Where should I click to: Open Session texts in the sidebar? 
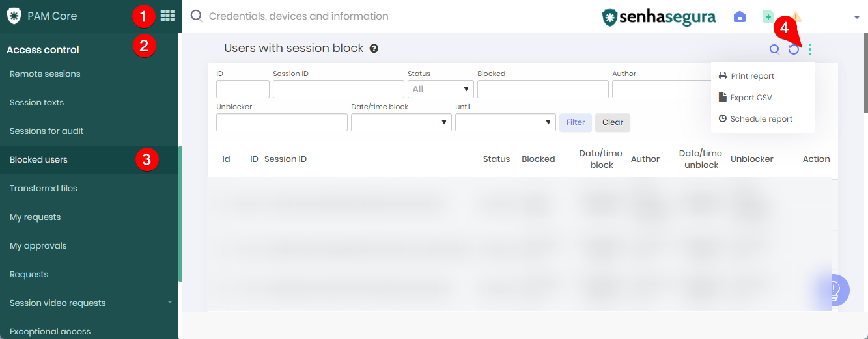pyautogui.click(x=36, y=102)
